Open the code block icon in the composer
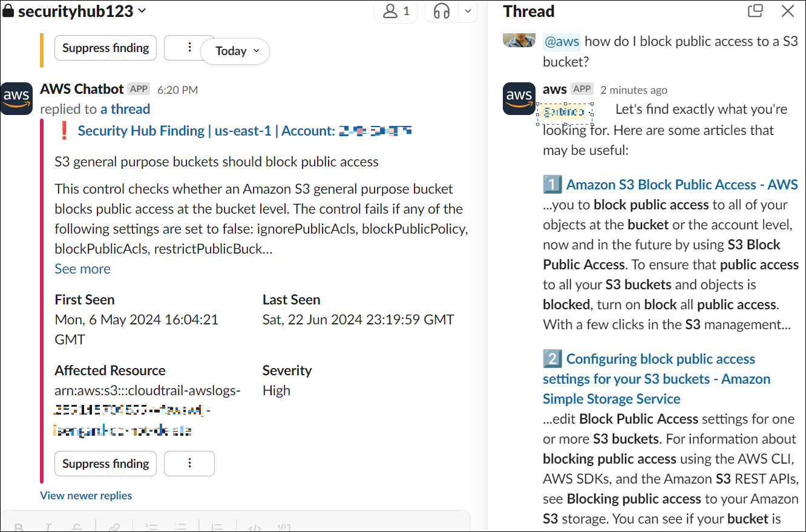 [283, 527]
